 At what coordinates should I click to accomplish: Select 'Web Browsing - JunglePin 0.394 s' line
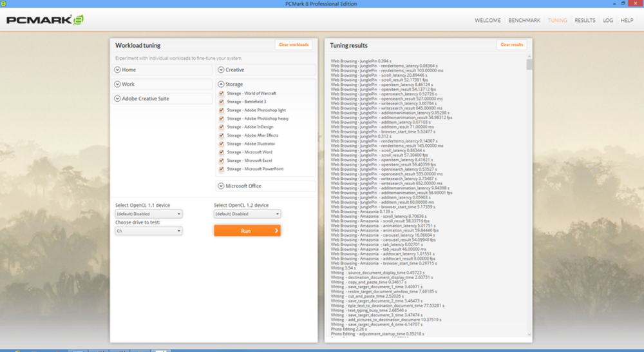point(361,61)
